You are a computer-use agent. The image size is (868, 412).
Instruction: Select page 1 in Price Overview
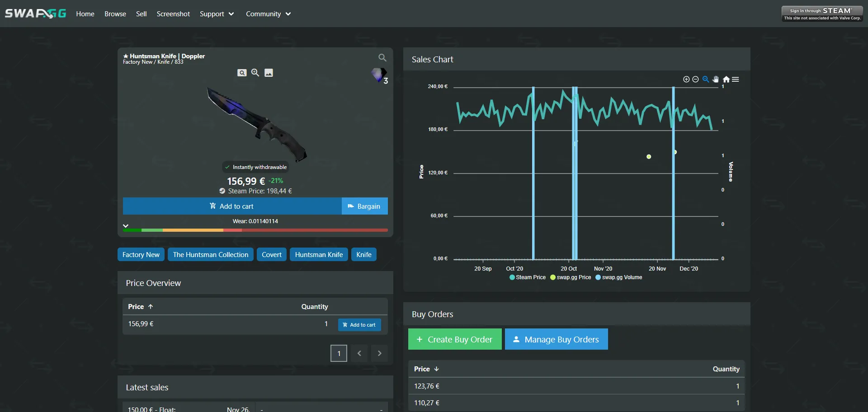[339, 353]
